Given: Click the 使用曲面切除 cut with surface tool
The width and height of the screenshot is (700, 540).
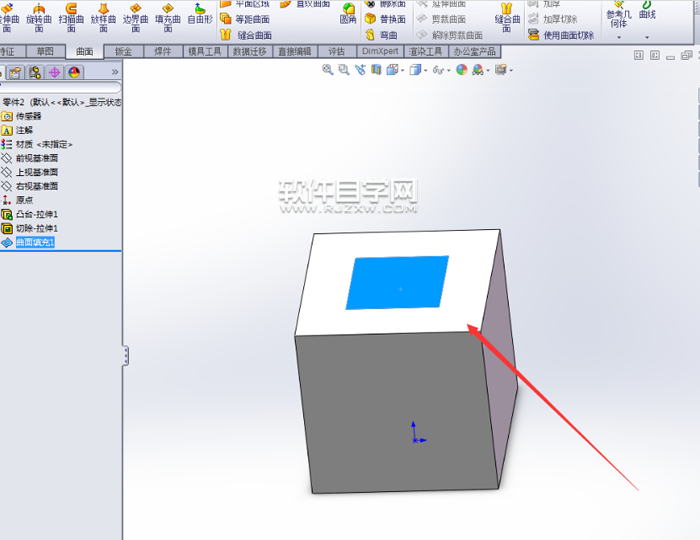Looking at the screenshot, I should pos(561,35).
